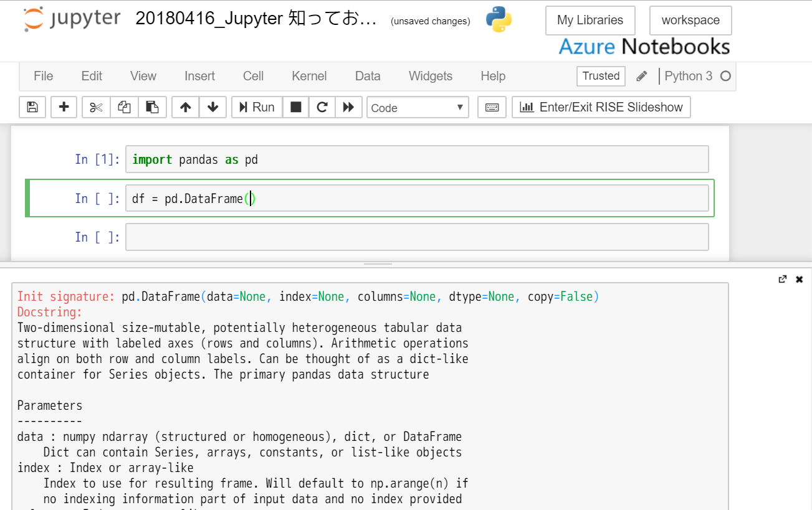Restart and run all fast-forward icon

tap(348, 107)
